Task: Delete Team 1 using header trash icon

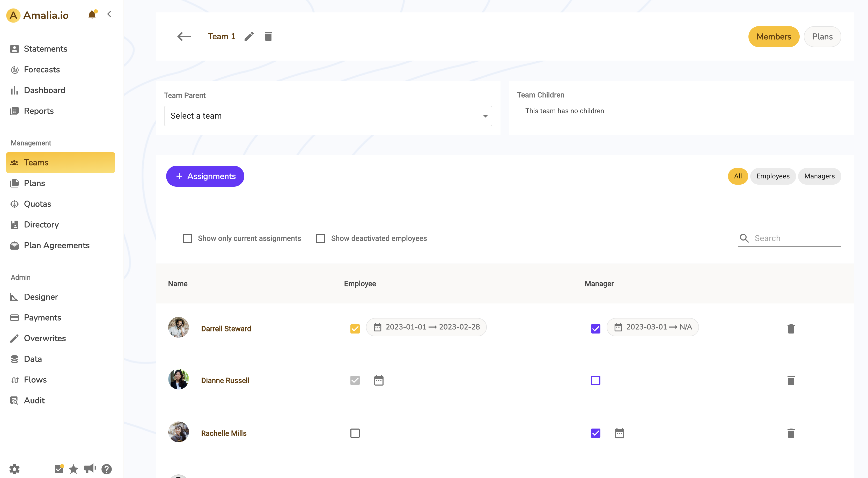Action: [268, 37]
